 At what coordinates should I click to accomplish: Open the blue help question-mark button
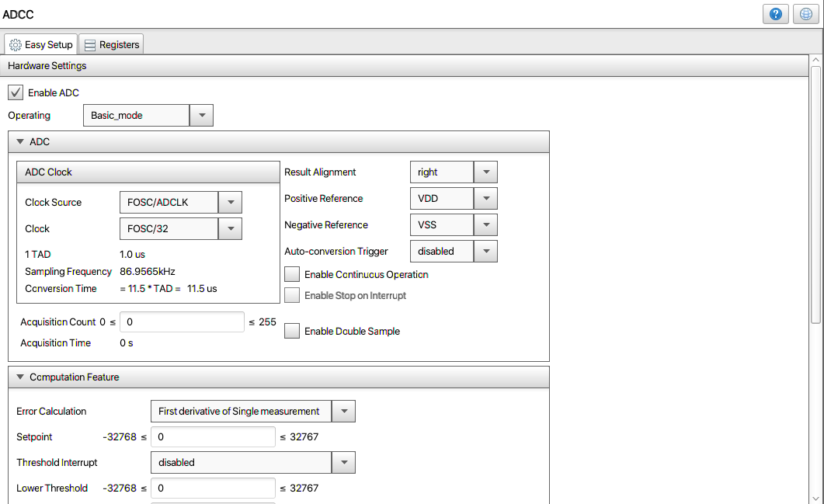[775, 14]
